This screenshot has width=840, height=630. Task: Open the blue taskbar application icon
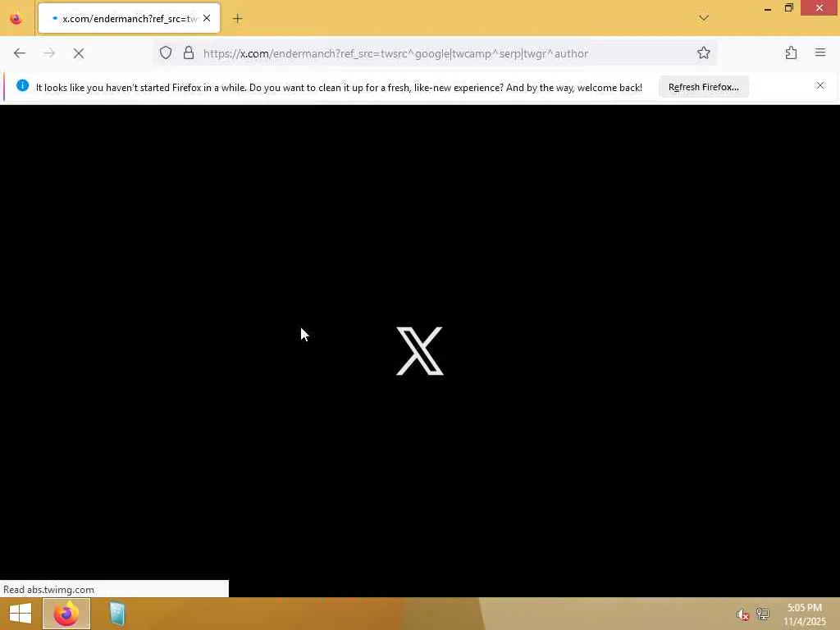coord(117,614)
